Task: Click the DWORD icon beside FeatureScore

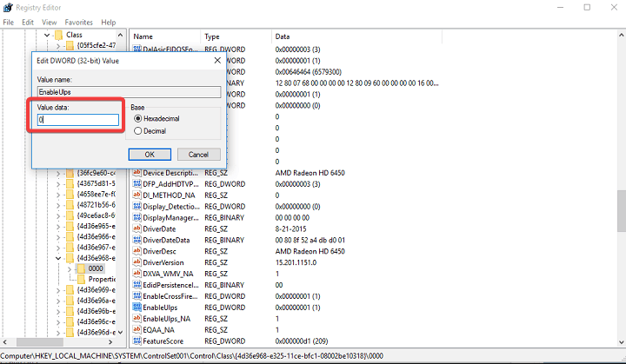Action: (137, 341)
